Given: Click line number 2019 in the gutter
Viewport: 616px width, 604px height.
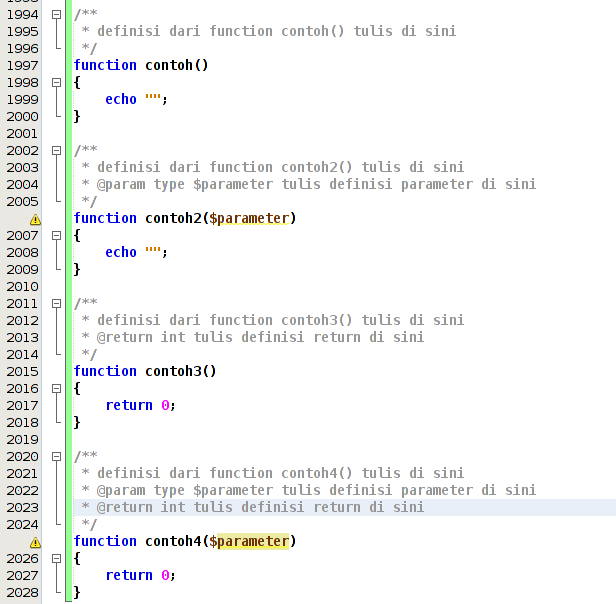Looking at the screenshot, I should [x=22, y=439].
